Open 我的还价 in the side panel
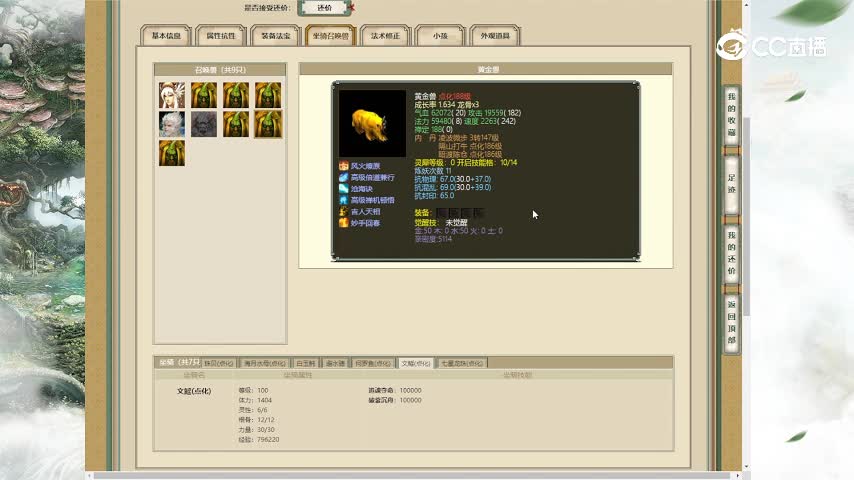 731,253
